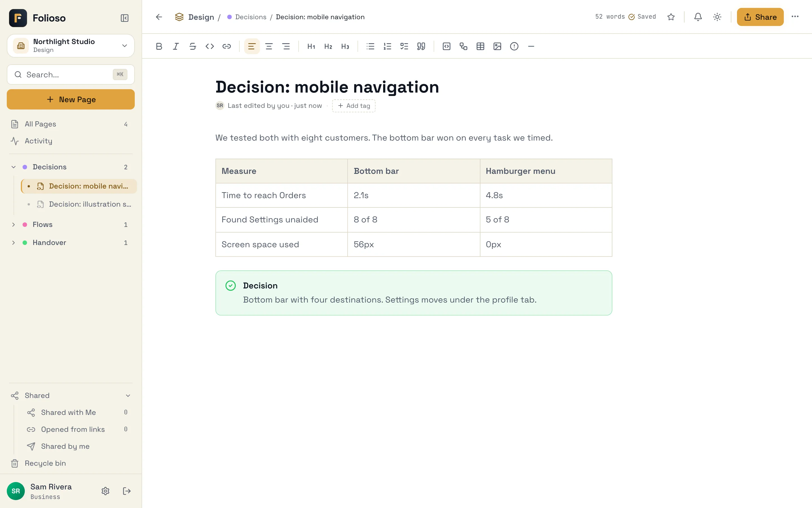Align text left
The width and height of the screenshot is (812, 508).
(x=252, y=46)
